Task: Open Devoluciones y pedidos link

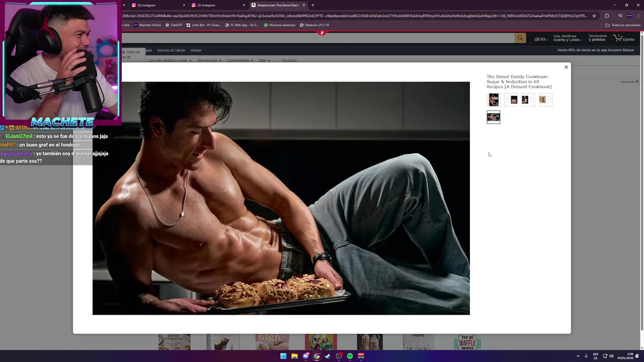Action: (598, 38)
